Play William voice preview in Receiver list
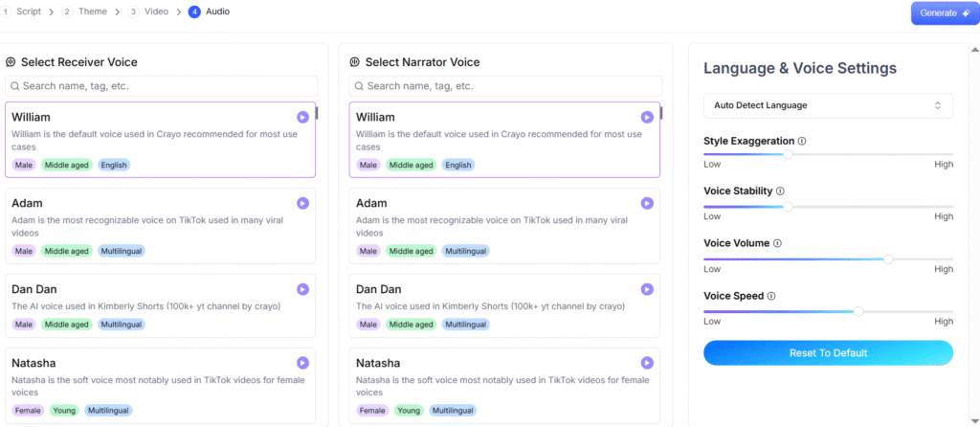The width and height of the screenshot is (980, 427). point(302,117)
